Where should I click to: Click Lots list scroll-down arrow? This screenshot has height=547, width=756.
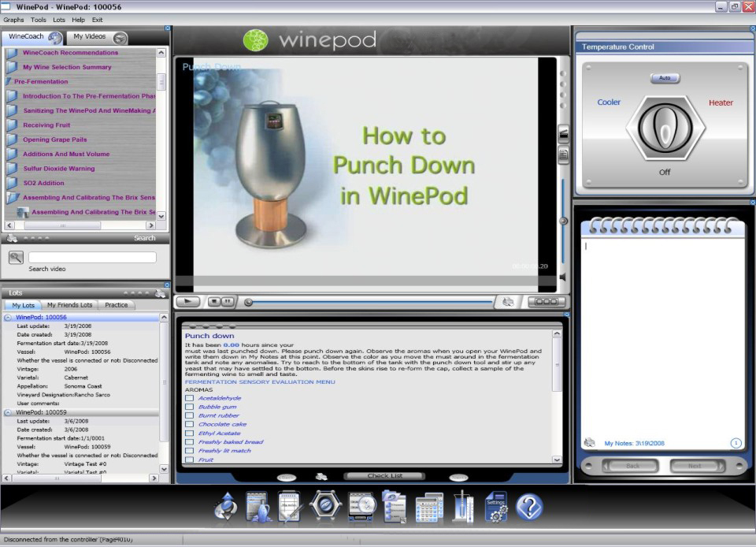pyautogui.click(x=164, y=469)
